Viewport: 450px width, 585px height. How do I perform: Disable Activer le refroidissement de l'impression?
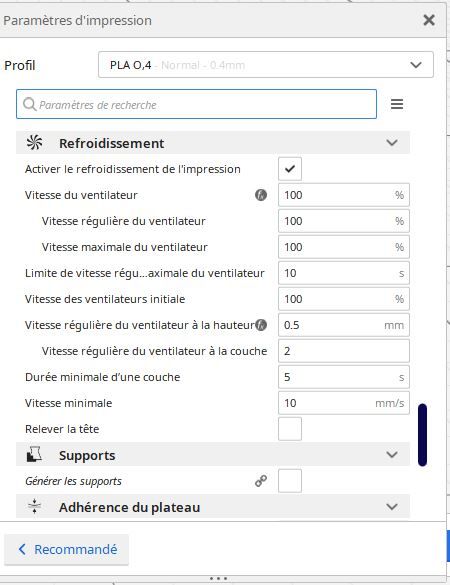coord(290,169)
